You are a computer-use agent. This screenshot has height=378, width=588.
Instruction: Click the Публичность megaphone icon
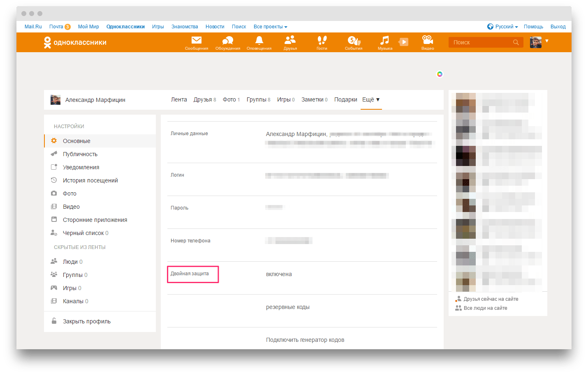54,154
